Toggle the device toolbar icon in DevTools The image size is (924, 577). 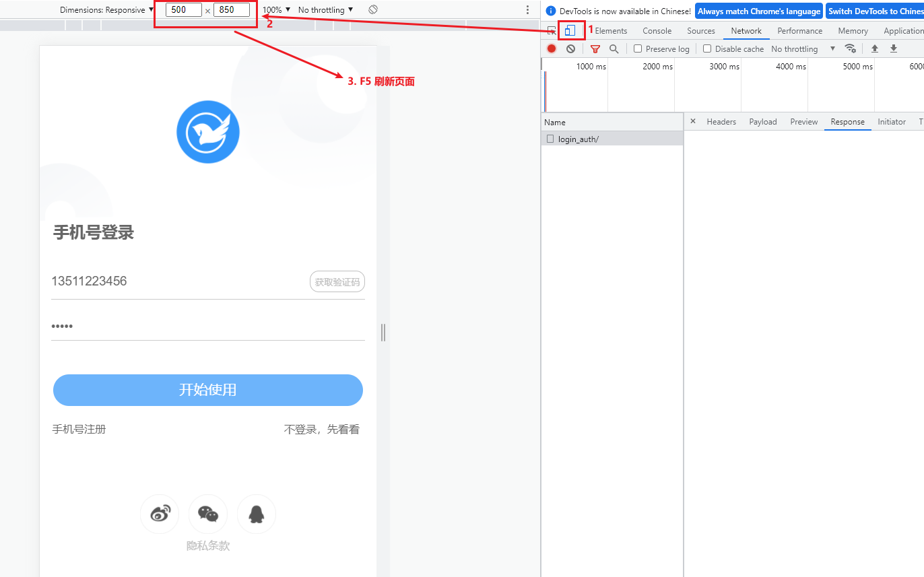[570, 30]
